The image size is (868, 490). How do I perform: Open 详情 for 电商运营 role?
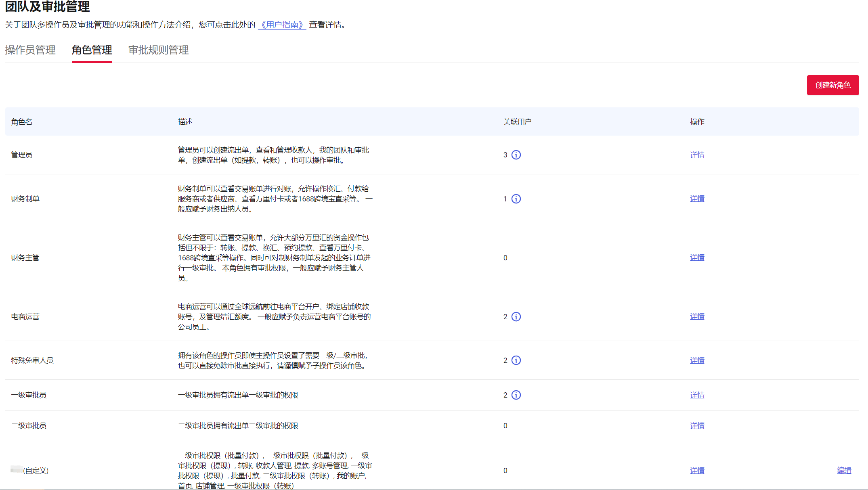[x=697, y=316]
